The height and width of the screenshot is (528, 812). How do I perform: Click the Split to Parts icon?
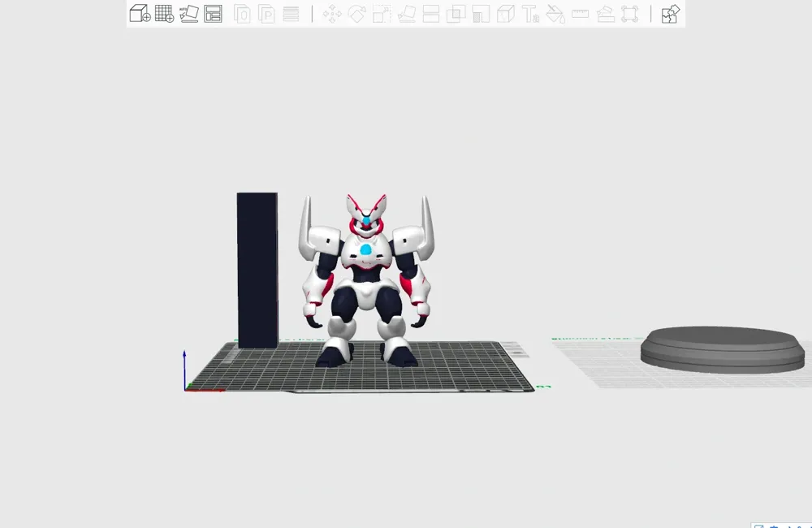pos(266,14)
